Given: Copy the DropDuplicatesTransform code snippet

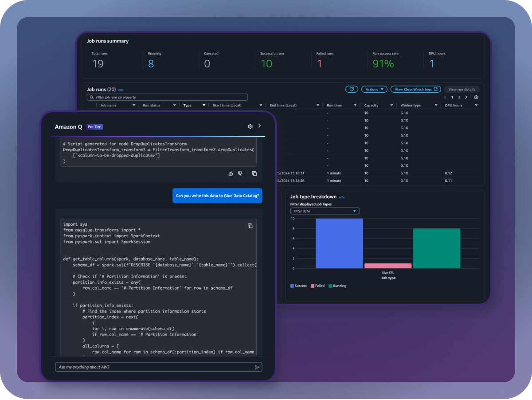Looking at the screenshot, I should [254, 173].
